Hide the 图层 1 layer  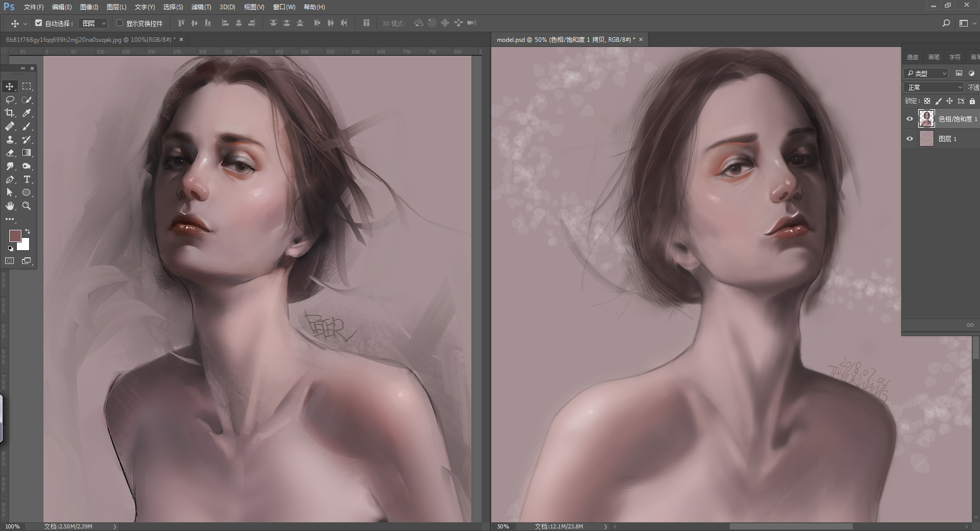coord(910,138)
